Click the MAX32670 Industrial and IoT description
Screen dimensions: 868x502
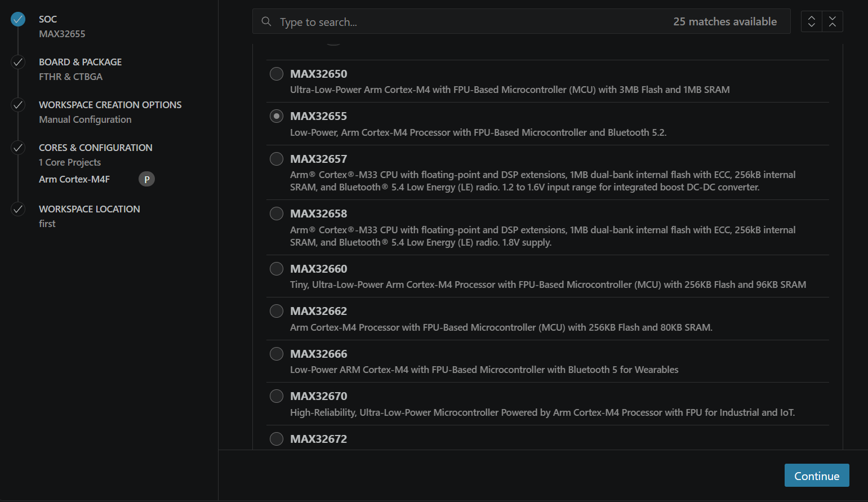pyautogui.click(x=542, y=412)
